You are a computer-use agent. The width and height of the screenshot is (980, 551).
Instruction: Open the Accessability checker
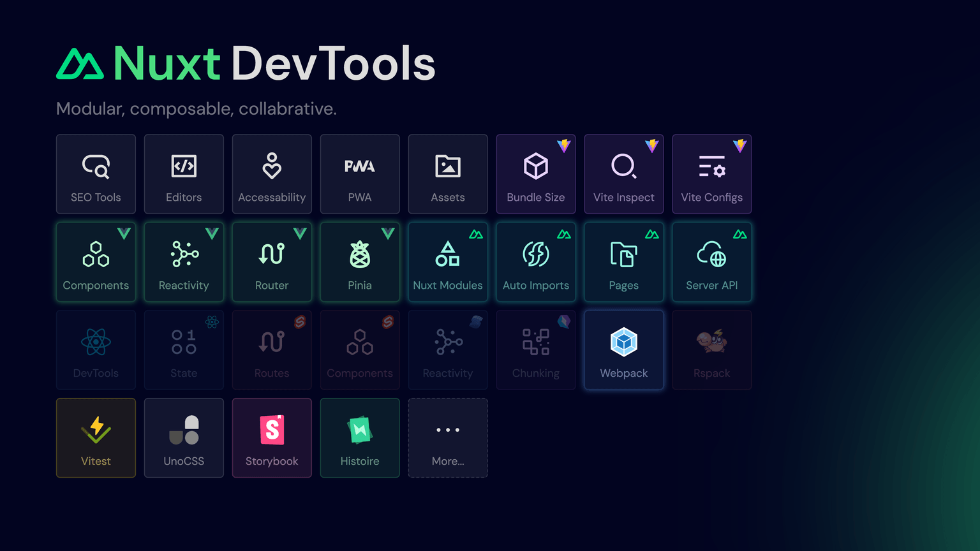(x=272, y=173)
